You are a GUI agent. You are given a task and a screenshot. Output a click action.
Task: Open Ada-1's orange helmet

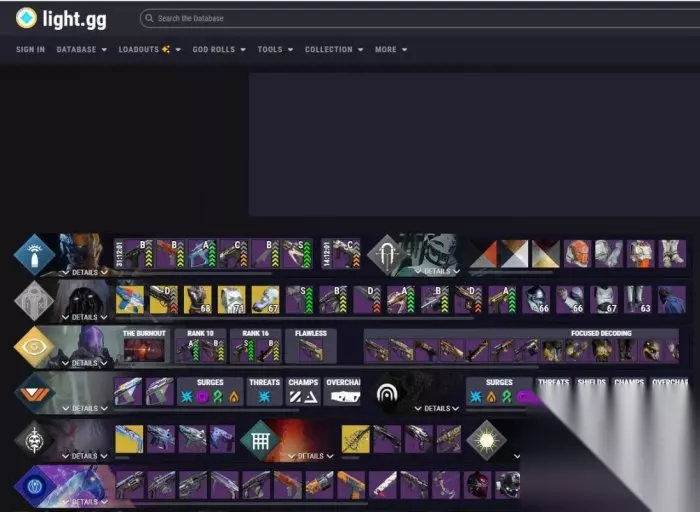(577, 254)
